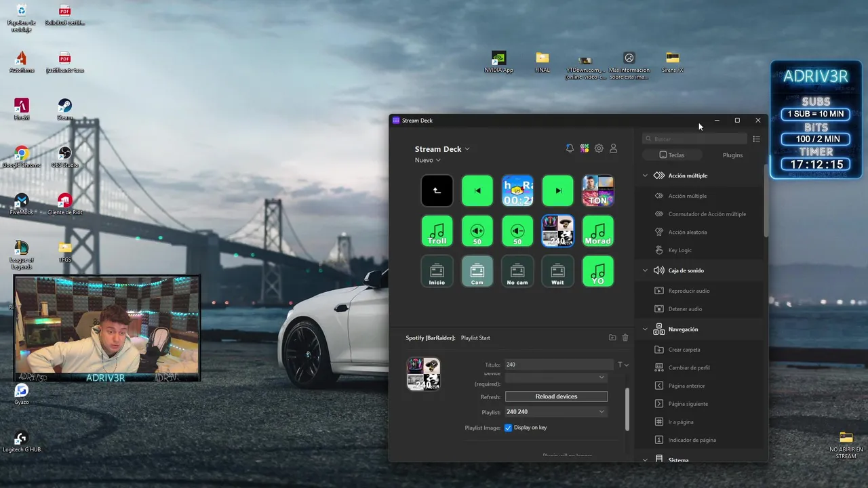The image size is (868, 488).
Task: Open Cliente de Riot desktop shortcut
Action: 64,204
